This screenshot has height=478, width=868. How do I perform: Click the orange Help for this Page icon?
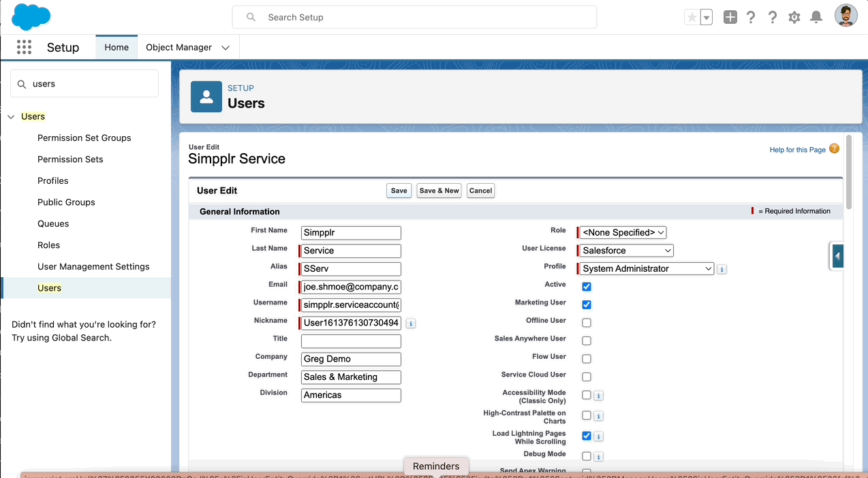pos(834,149)
